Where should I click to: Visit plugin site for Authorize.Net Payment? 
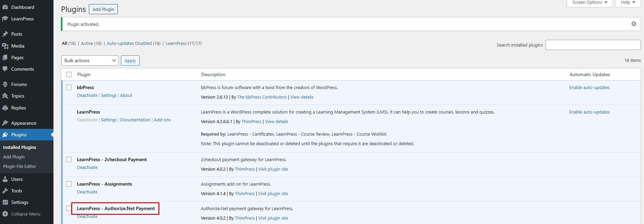273,218
